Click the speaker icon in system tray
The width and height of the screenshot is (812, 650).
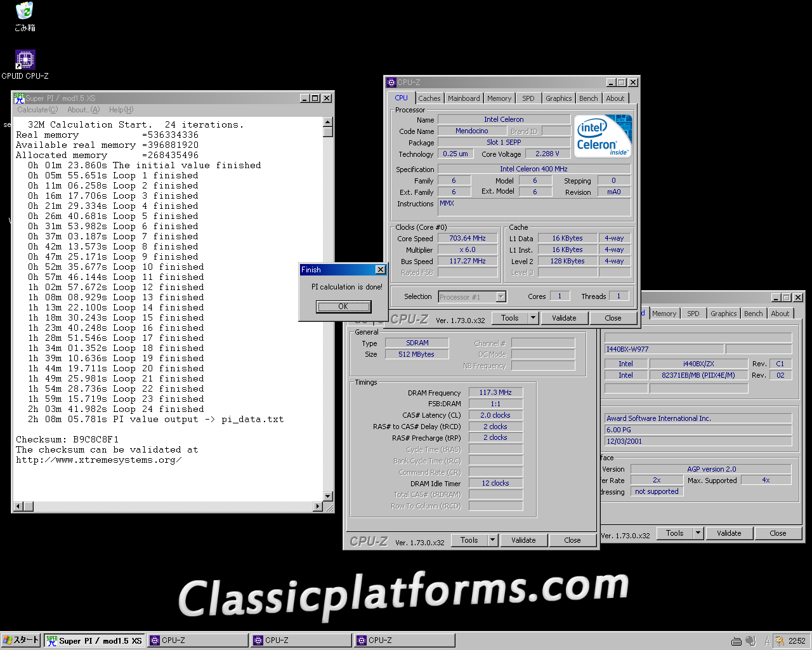(x=750, y=641)
